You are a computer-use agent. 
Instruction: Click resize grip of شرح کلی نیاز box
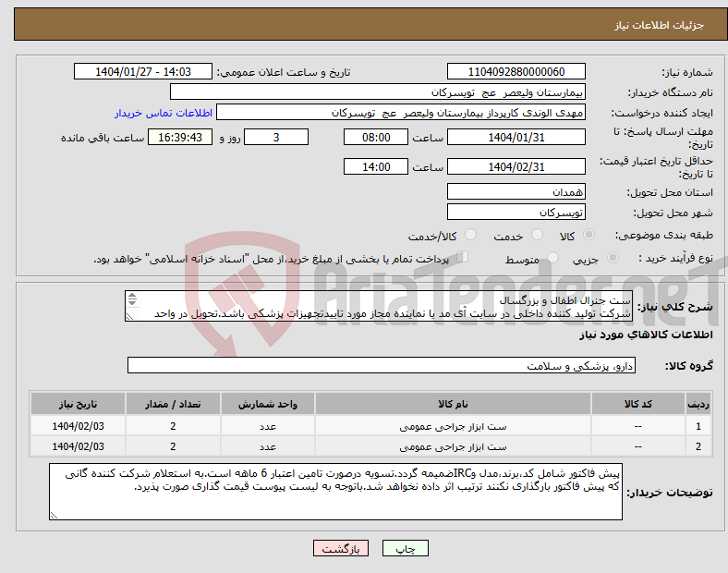[130, 317]
